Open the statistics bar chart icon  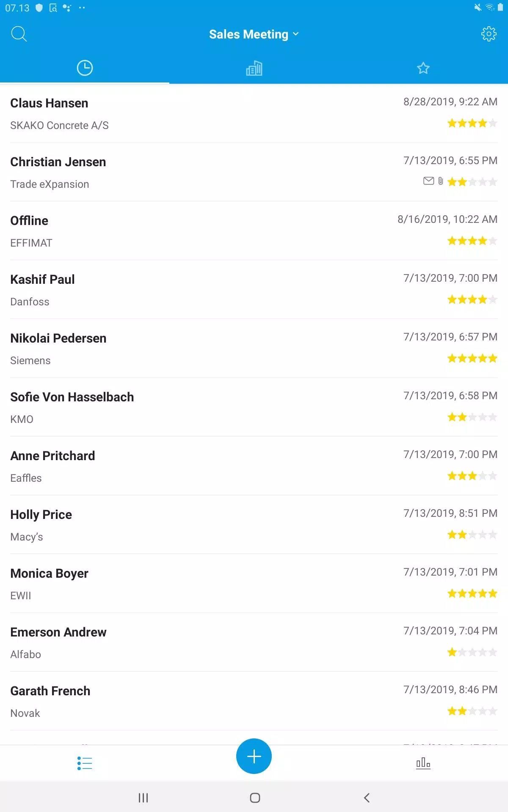coord(423,763)
